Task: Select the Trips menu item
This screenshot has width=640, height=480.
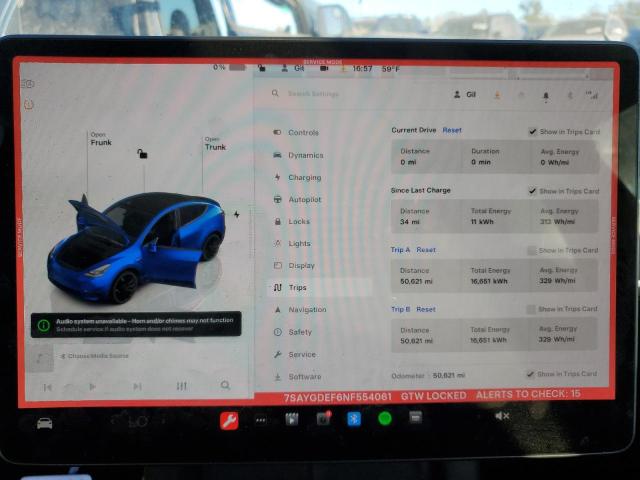Action: pos(320,288)
